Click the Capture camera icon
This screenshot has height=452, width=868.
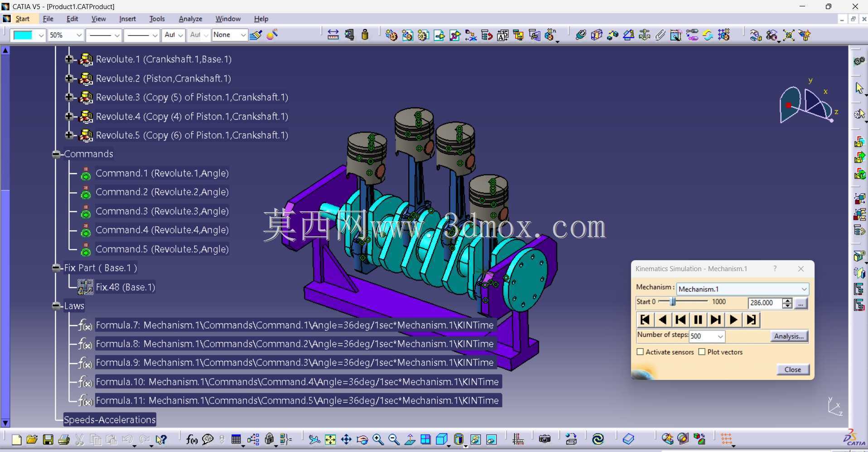coord(545,439)
